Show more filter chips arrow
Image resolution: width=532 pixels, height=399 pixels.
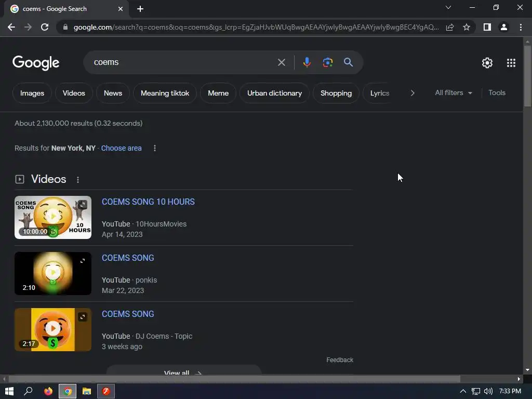(x=412, y=93)
